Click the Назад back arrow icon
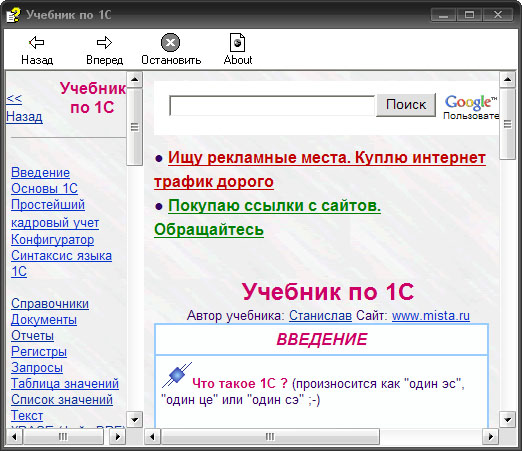Image resolution: width=522 pixels, height=451 pixels. pos(37,42)
